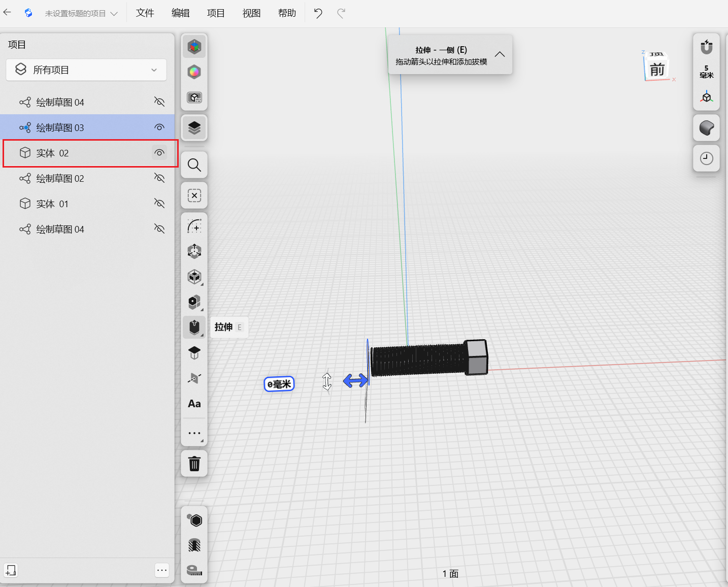Click the layers stack icon
This screenshot has height=587, width=728.
tap(194, 128)
